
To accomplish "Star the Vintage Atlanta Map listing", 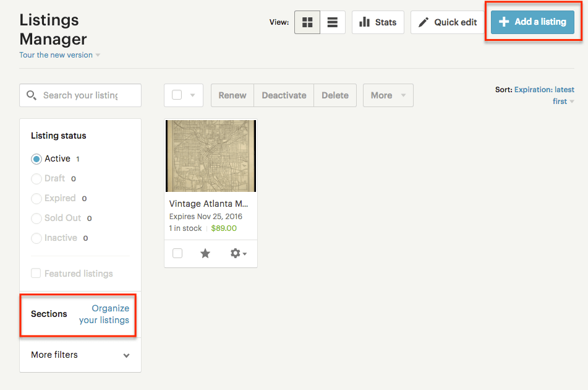I will tap(205, 253).
